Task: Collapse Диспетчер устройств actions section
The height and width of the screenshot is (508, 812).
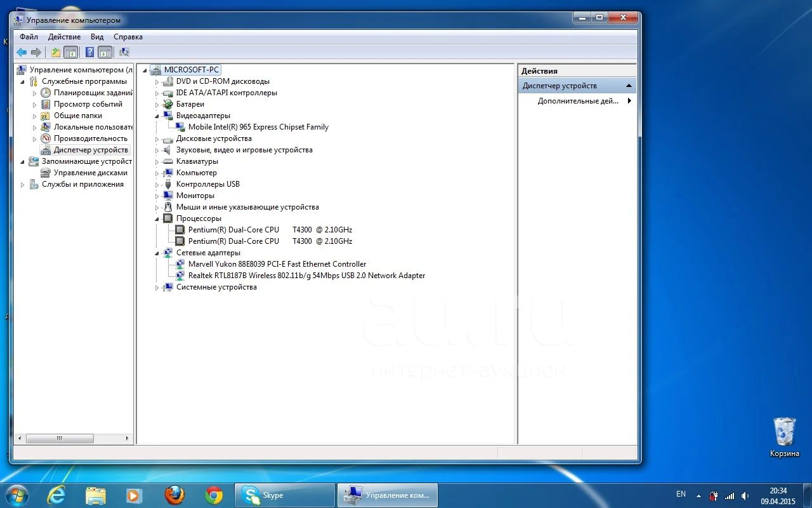Action: pos(629,86)
